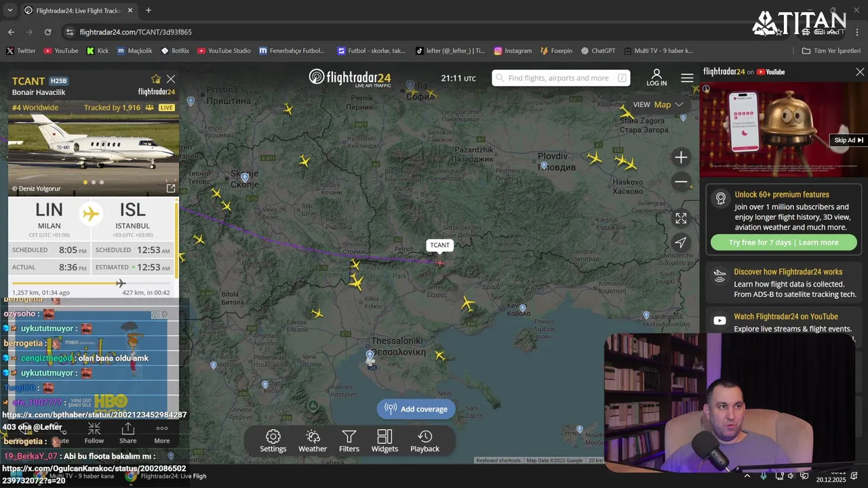
Task: Open the Filters panel
Action: tap(349, 441)
